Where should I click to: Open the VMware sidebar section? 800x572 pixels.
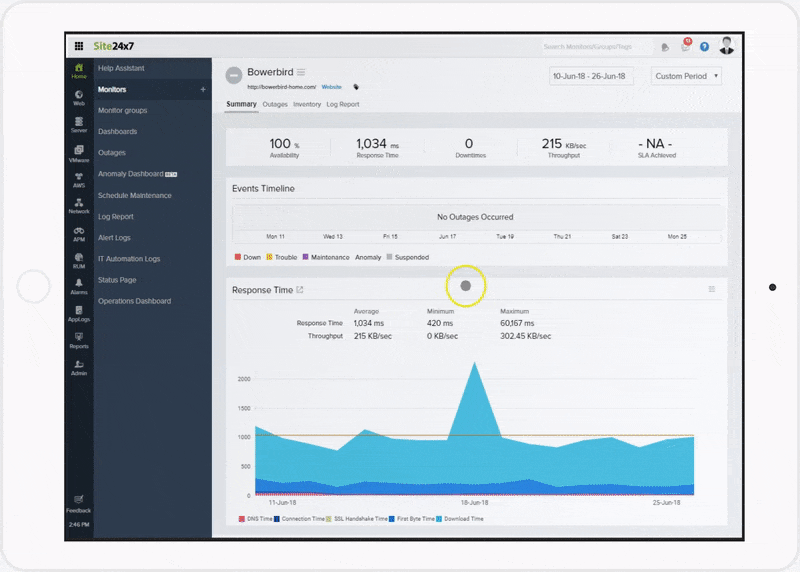pyautogui.click(x=79, y=153)
